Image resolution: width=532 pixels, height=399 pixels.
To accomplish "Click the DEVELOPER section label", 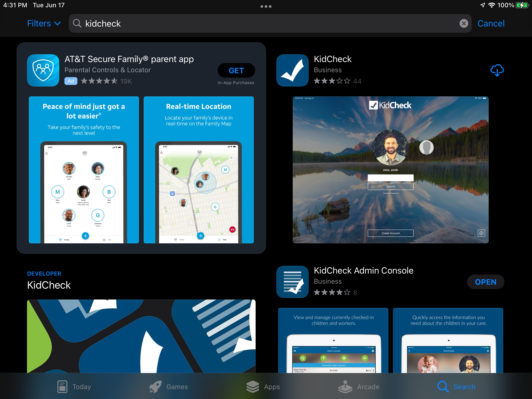I will click(44, 274).
